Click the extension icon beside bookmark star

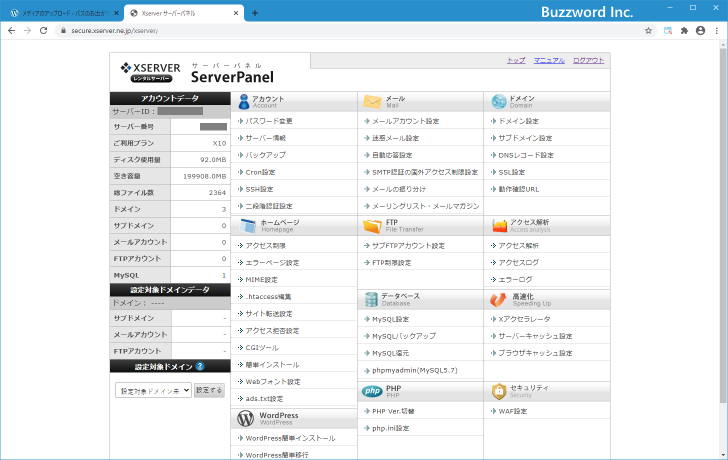(x=668, y=31)
